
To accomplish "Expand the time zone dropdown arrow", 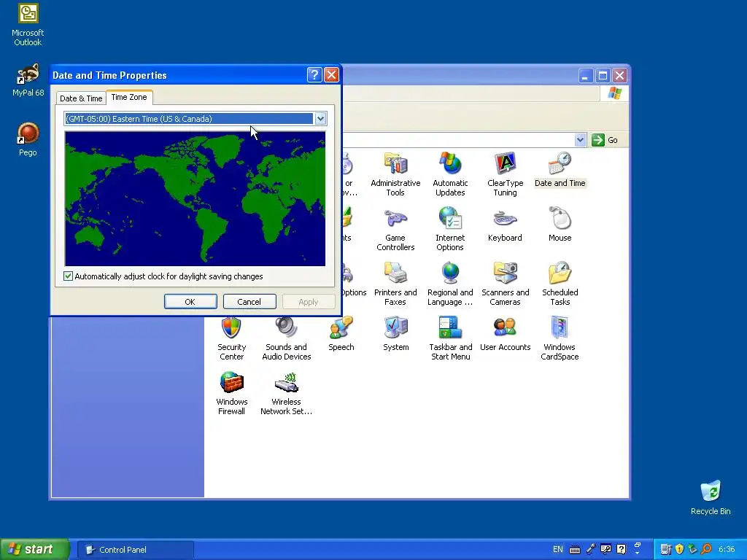I will pyautogui.click(x=321, y=119).
